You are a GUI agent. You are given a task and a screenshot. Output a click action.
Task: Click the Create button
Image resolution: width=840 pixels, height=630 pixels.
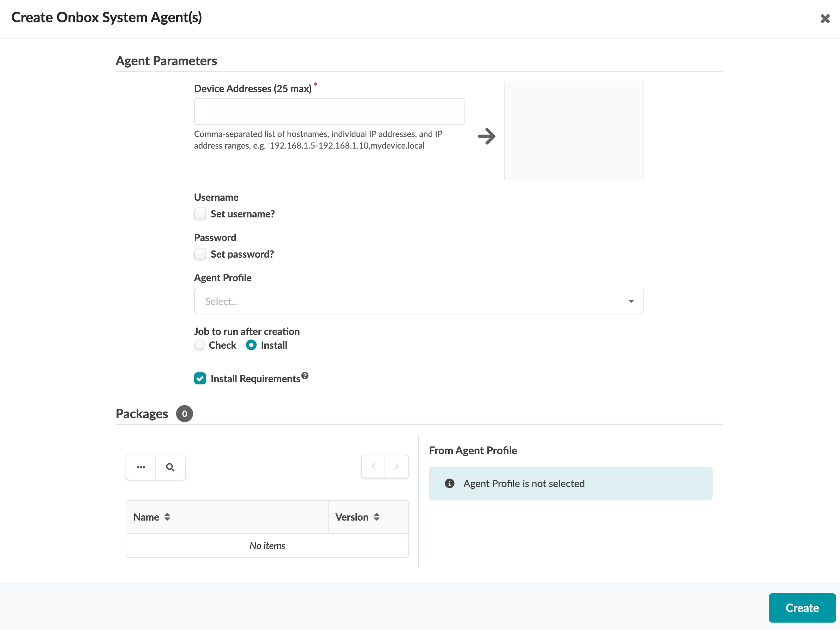click(802, 608)
